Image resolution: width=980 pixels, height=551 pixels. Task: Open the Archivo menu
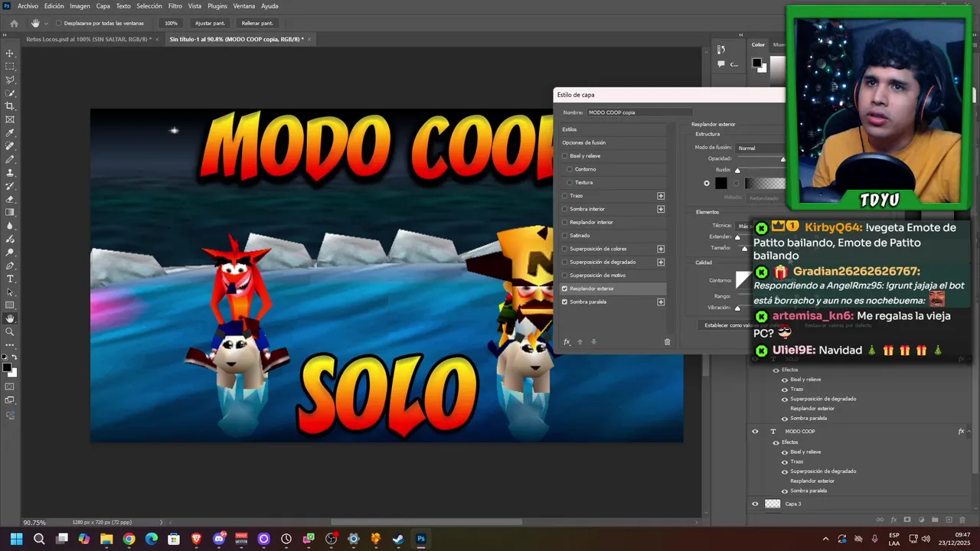[28, 6]
